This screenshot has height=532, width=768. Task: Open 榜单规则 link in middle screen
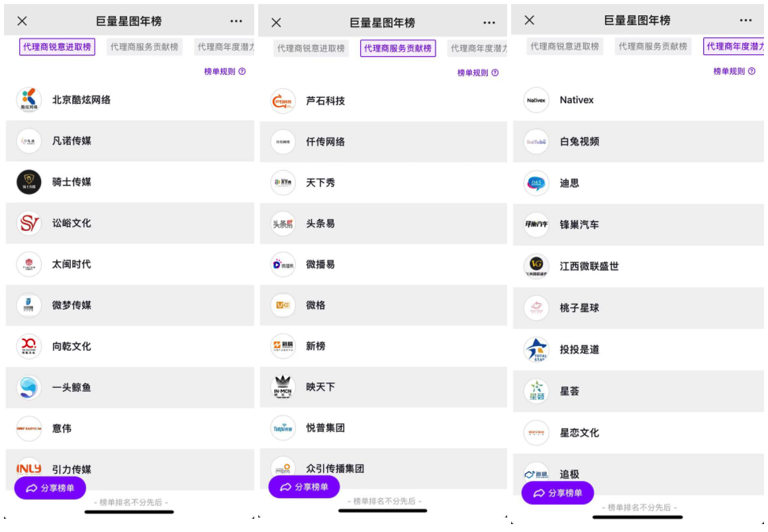click(478, 73)
